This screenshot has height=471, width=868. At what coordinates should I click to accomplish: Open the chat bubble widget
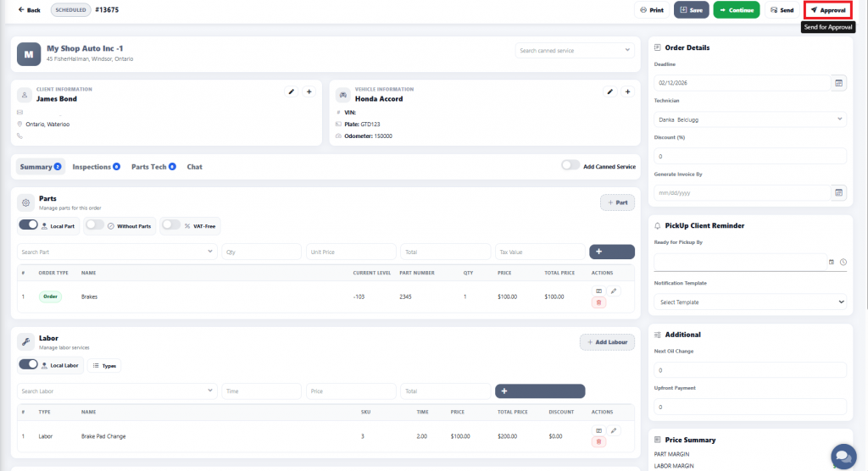(x=843, y=456)
